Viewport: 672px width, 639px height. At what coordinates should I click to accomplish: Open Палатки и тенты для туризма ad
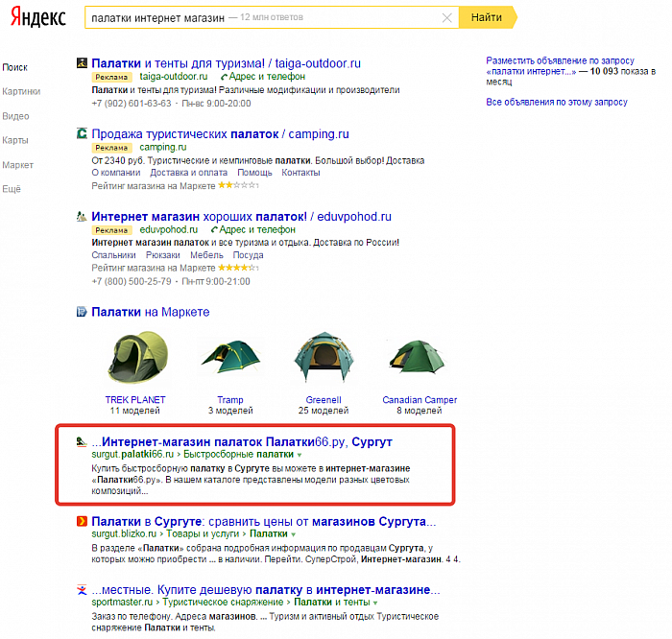(226, 63)
